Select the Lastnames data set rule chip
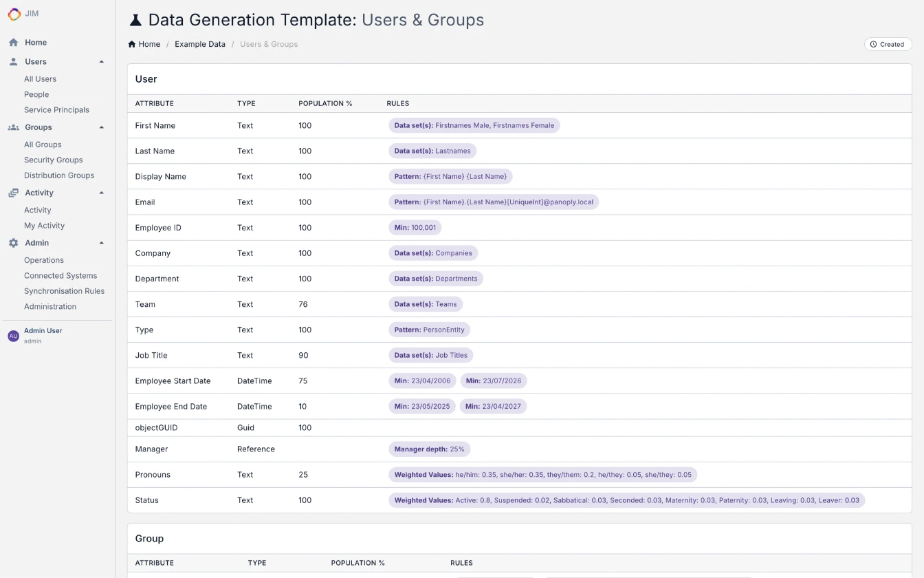The height and width of the screenshot is (578, 924). tap(432, 151)
